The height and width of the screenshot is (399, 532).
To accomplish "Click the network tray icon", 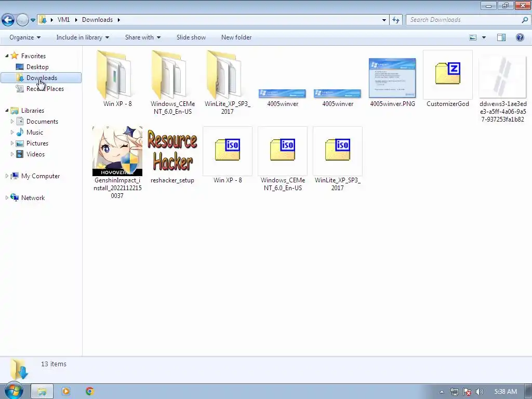I will pos(454,392).
